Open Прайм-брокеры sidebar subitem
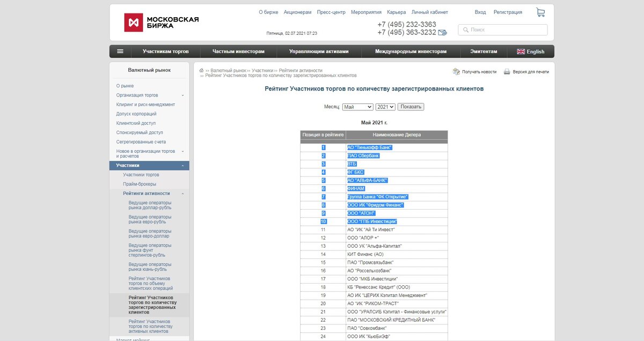The height and width of the screenshot is (341, 644). pos(140,184)
